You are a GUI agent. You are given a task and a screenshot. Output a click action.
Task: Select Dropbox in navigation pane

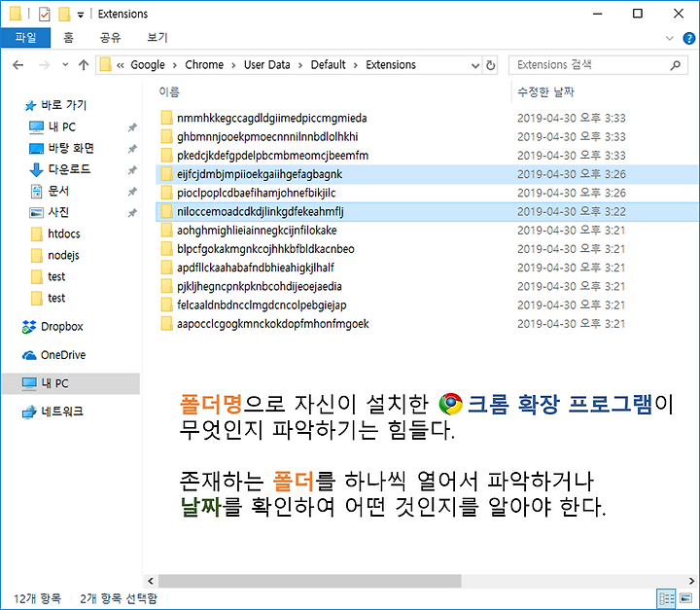[62, 327]
